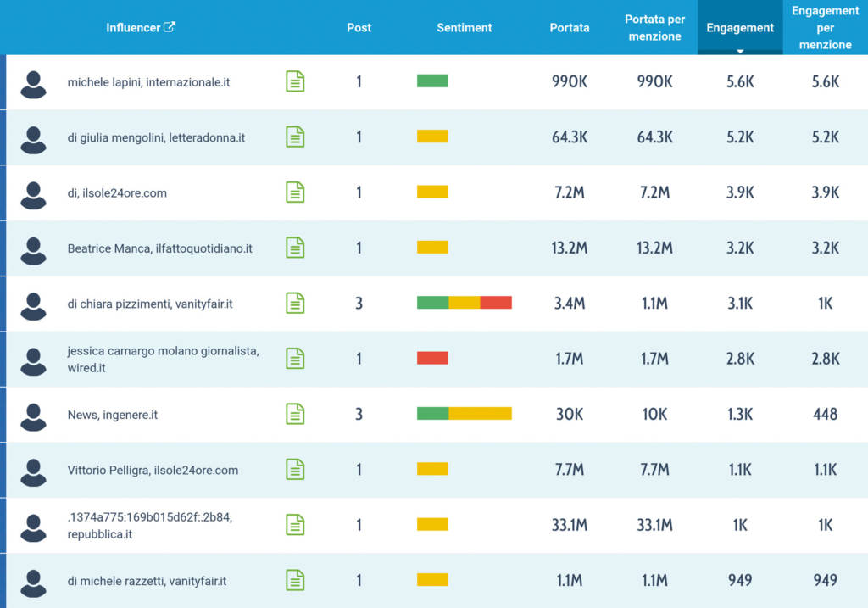Open external link icon beside Influencer header

[170, 26]
